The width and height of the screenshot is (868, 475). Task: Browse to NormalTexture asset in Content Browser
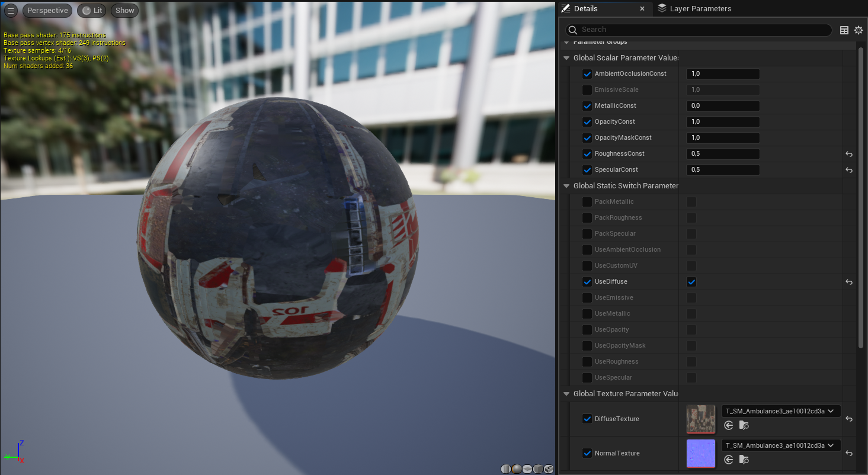pyautogui.click(x=744, y=459)
